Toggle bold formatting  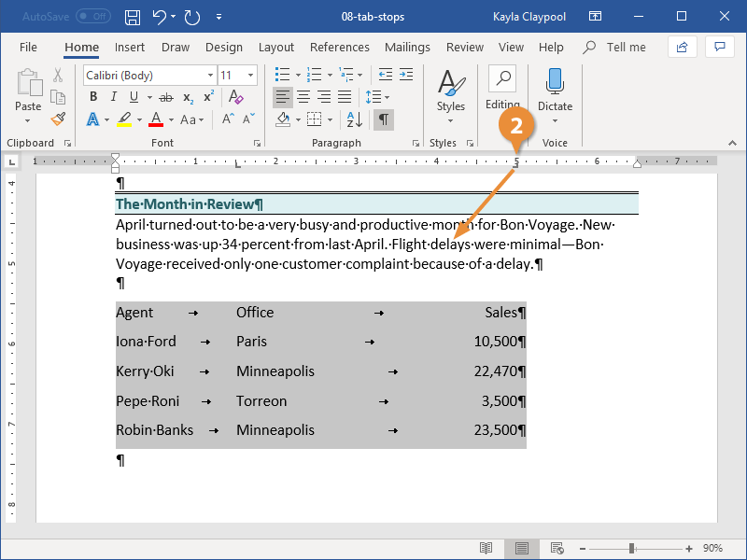pos(92,97)
